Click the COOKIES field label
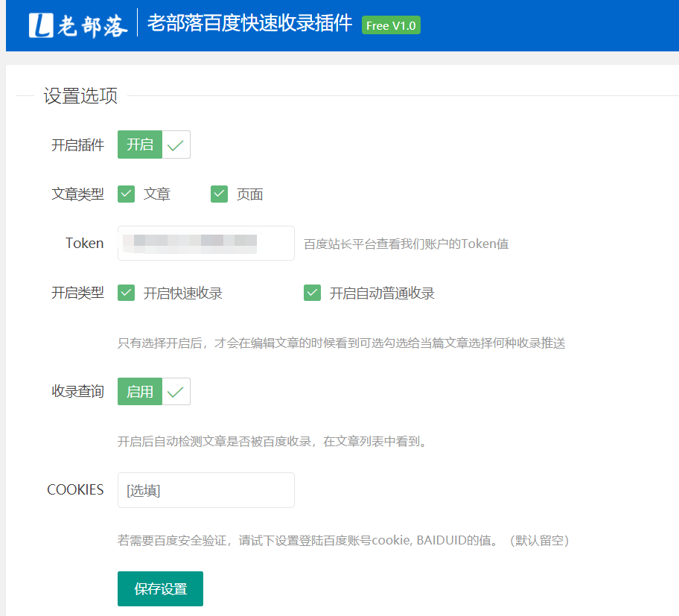The width and height of the screenshot is (679, 616). click(x=75, y=490)
